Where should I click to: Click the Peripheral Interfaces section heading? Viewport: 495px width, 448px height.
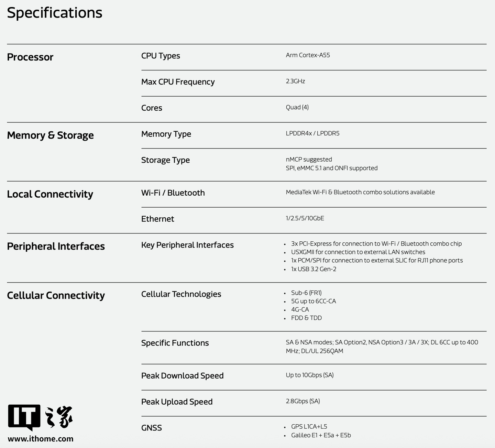[x=56, y=247]
